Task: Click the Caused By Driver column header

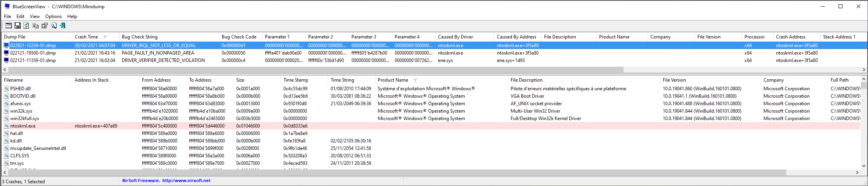Action: pyautogui.click(x=455, y=37)
